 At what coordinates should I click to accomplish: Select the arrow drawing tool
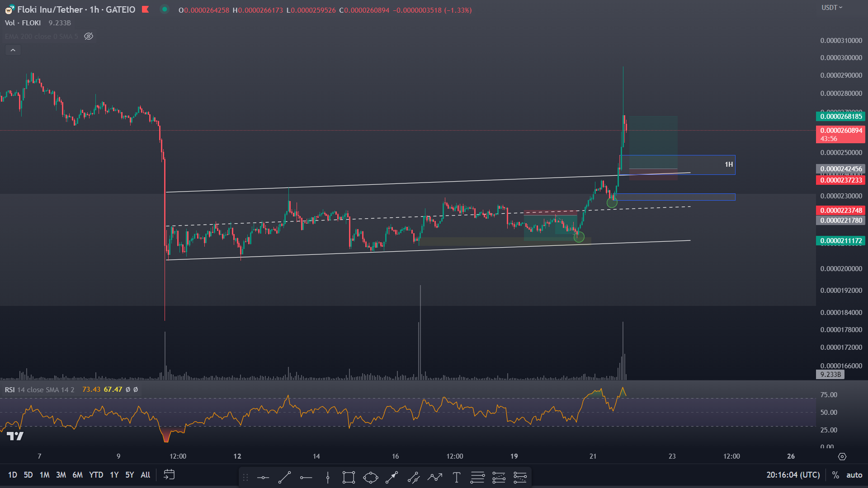pyautogui.click(x=392, y=477)
